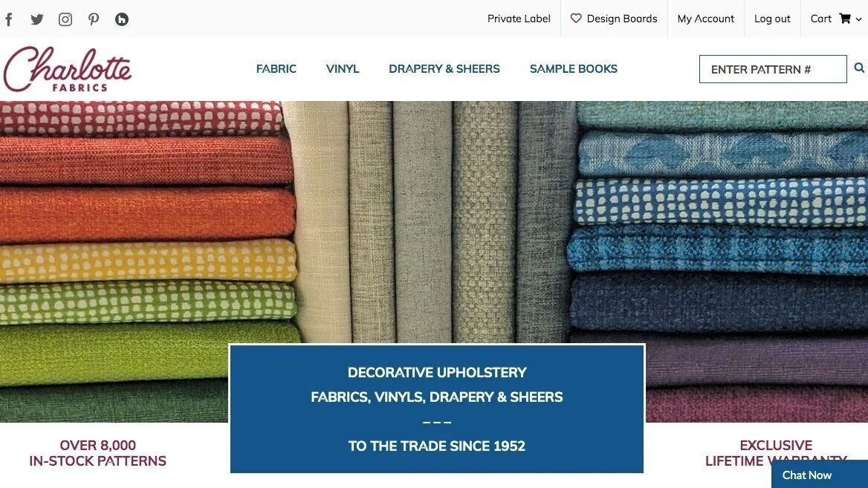Click the shopping cart icon

[x=845, y=19]
